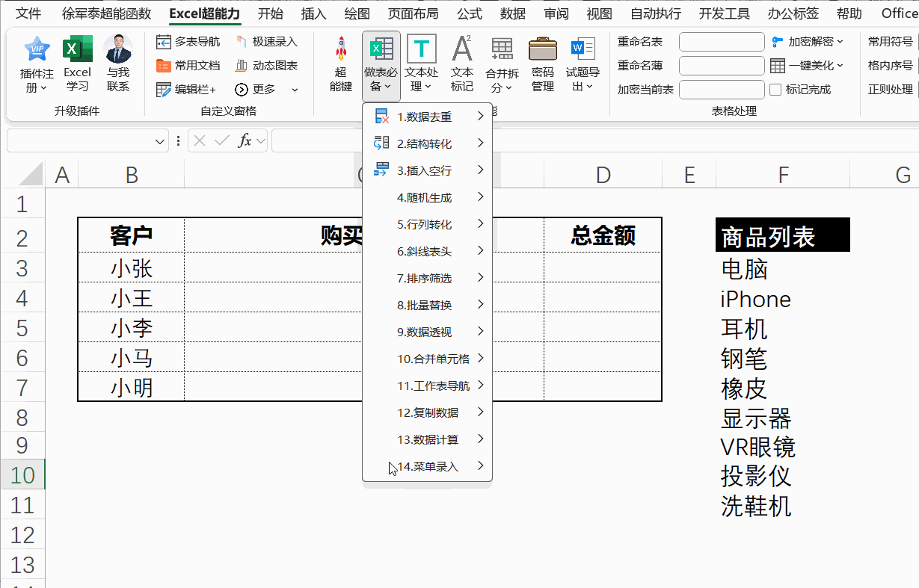Open 7.排序筛选 submenu
The image size is (919, 588).
[427, 278]
